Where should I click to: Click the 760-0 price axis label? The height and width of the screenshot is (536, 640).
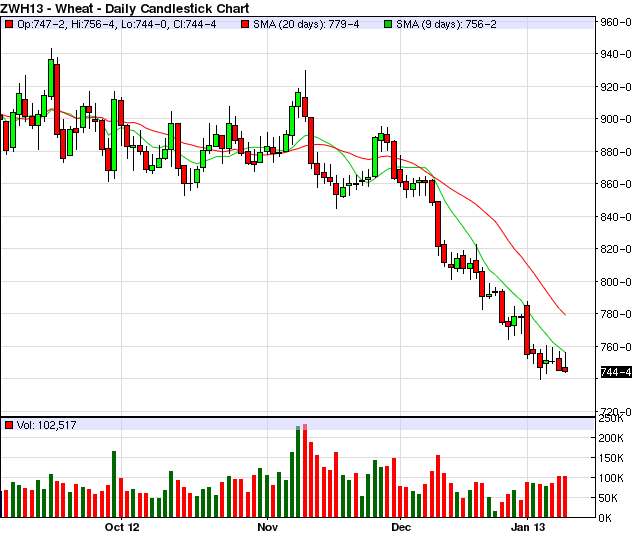tap(616, 347)
